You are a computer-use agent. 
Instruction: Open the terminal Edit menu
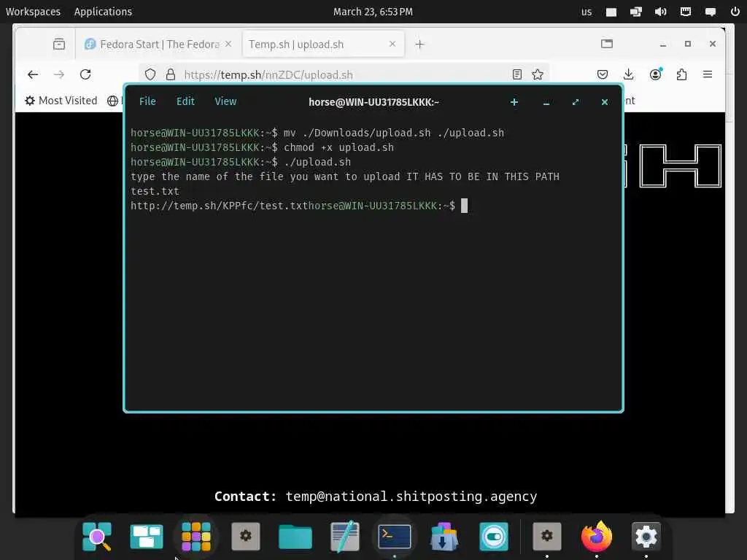(x=185, y=101)
